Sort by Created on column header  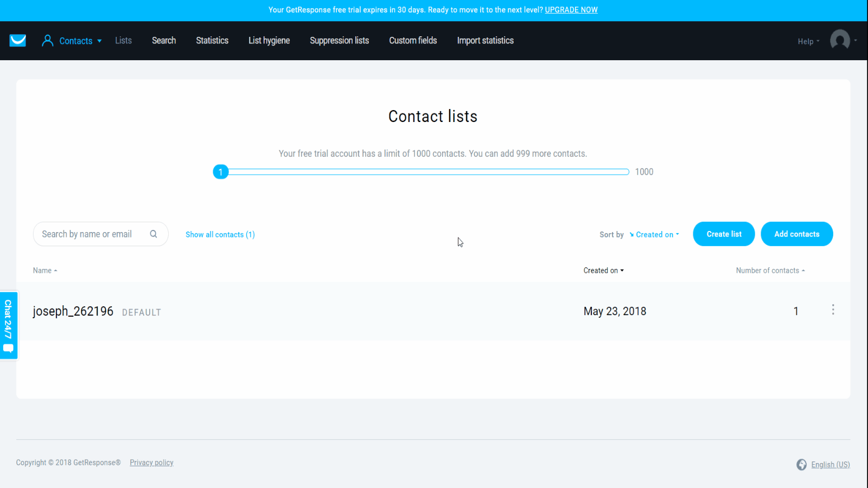(x=603, y=271)
